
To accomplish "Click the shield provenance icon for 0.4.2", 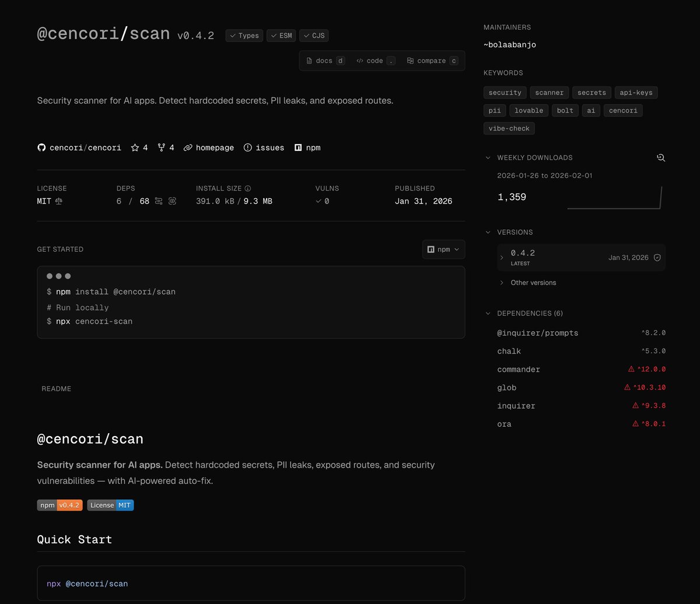I will click(657, 258).
